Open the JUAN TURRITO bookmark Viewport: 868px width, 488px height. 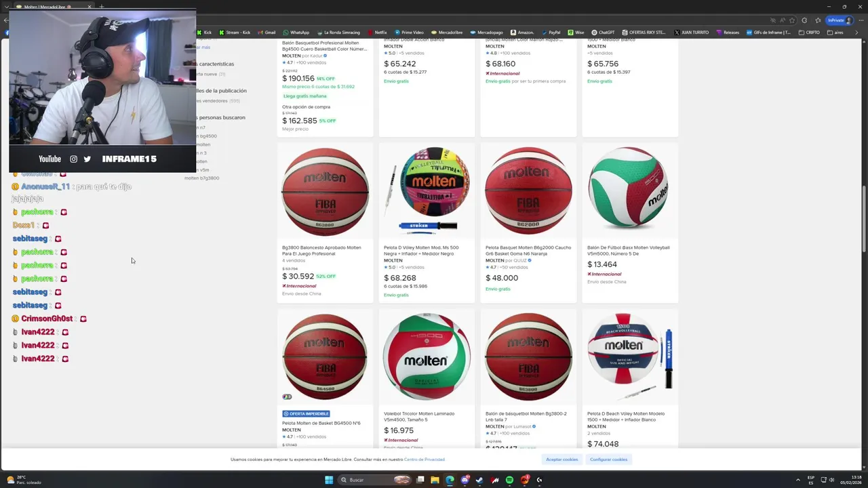(691, 32)
